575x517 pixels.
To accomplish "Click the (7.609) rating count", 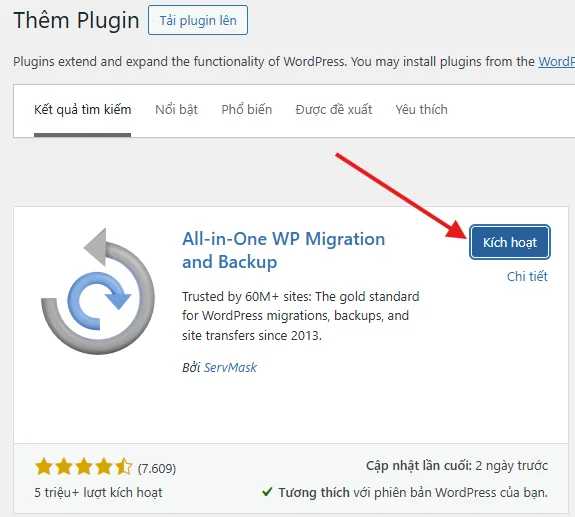I will coord(157,468).
